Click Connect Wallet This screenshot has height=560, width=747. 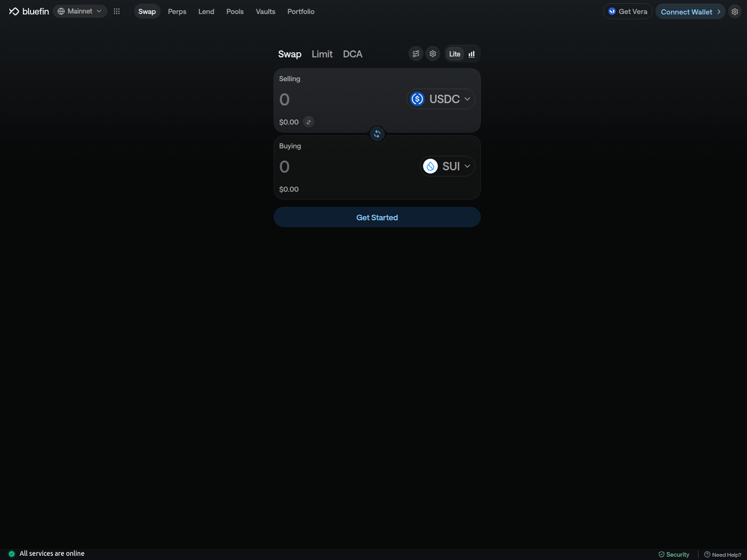(x=691, y=12)
